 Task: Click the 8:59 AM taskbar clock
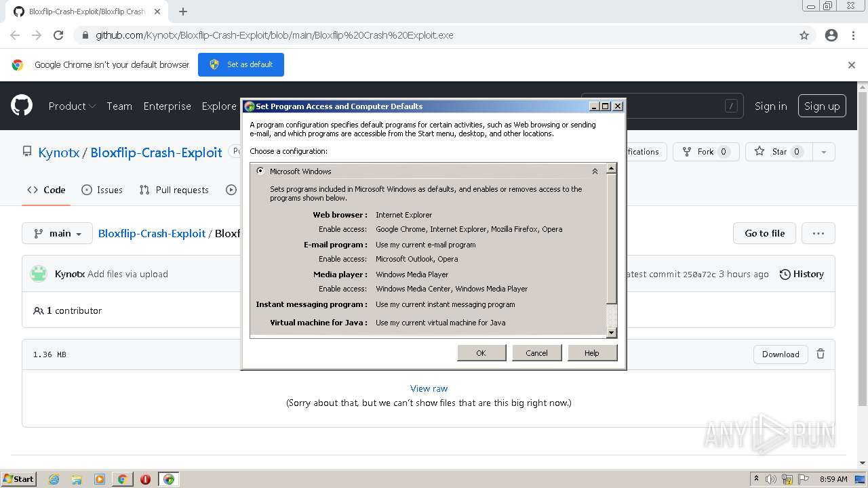(x=833, y=479)
